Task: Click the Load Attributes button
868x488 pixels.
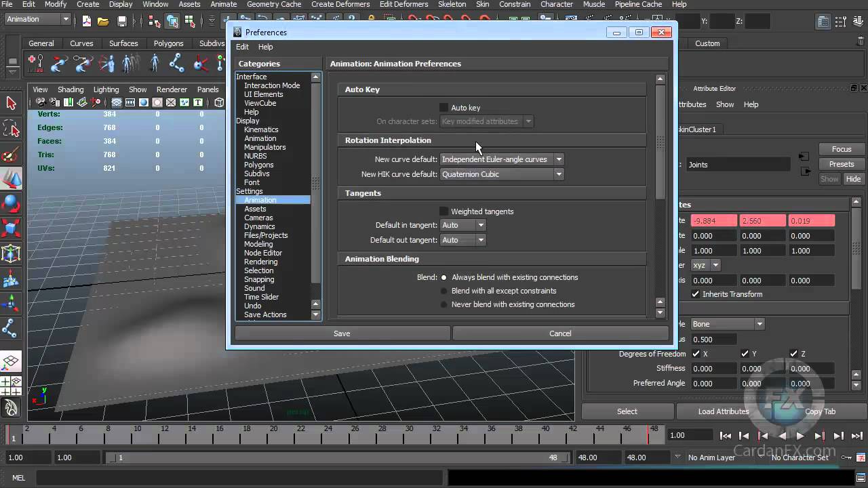Action: click(724, 411)
